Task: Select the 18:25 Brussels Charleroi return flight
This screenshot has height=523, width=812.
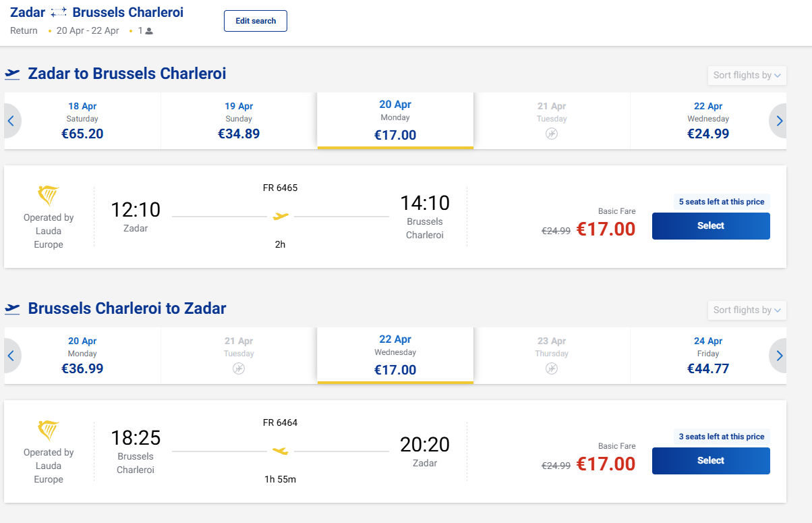Action: [711, 461]
